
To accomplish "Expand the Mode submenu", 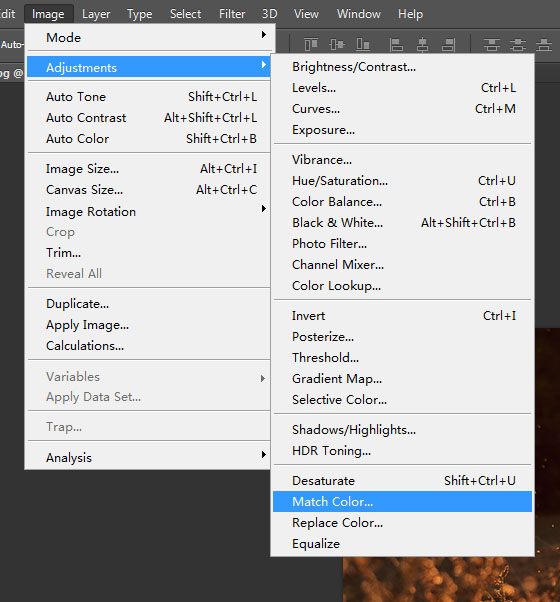I will (x=149, y=38).
